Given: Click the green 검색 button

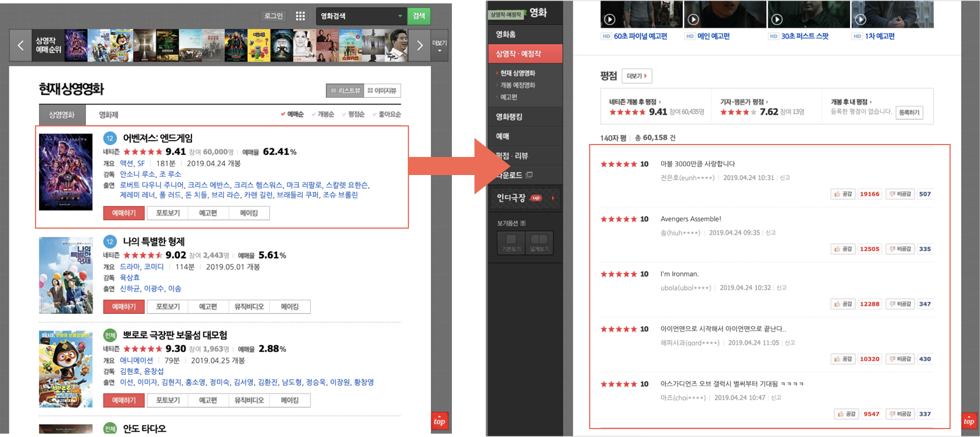Looking at the screenshot, I should 419,16.
